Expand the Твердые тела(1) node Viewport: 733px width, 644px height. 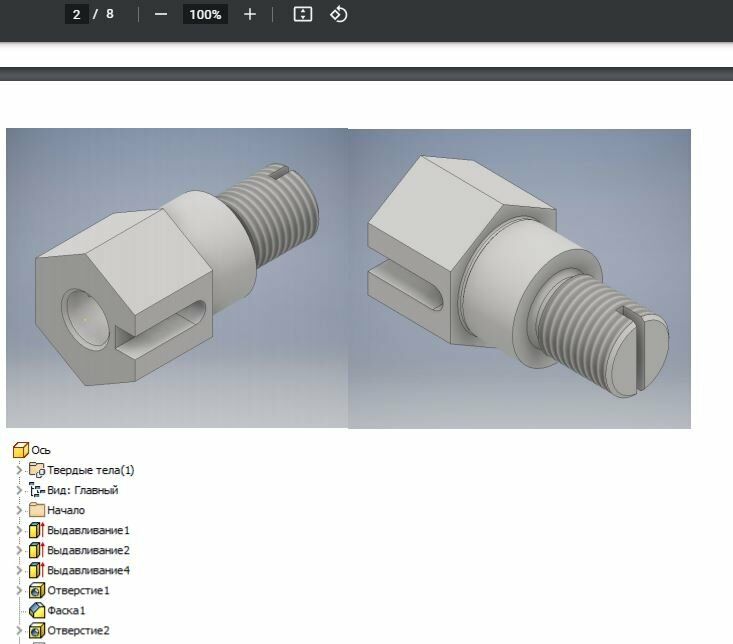coord(19,470)
